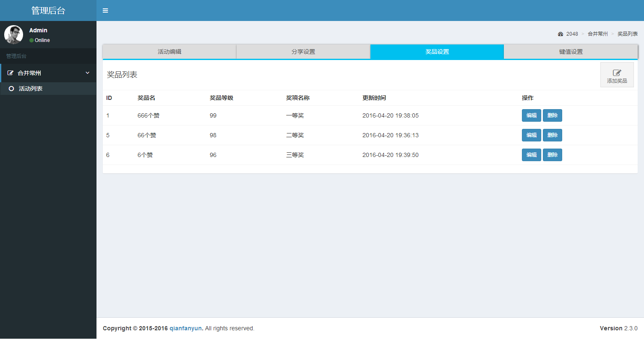Viewport: 644px width, 345px height.
Task: Delete the 666个赞 prize row
Action: click(x=552, y=115)
